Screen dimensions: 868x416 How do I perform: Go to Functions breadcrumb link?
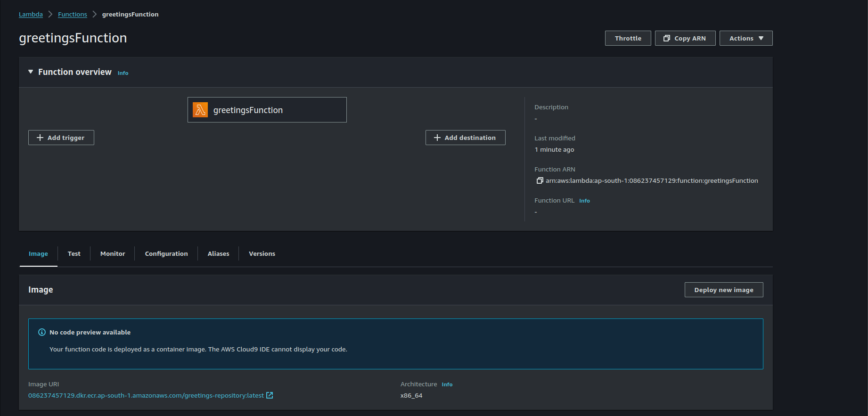(73, 14)
